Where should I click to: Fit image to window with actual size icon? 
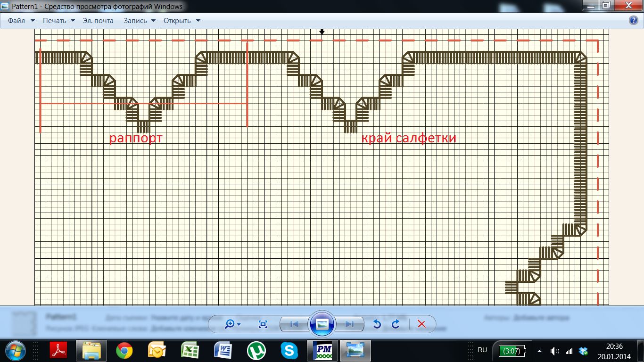pyautogui.click(x=263, y=324)
